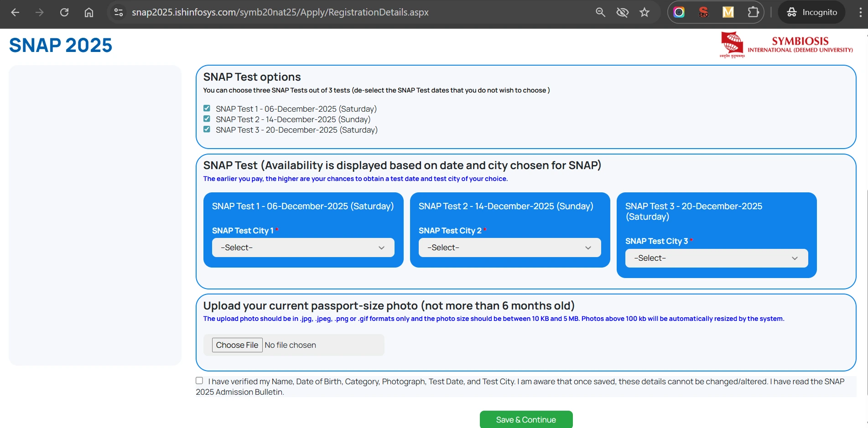Click the Incognito profile indicator

[x=811, y=12]
